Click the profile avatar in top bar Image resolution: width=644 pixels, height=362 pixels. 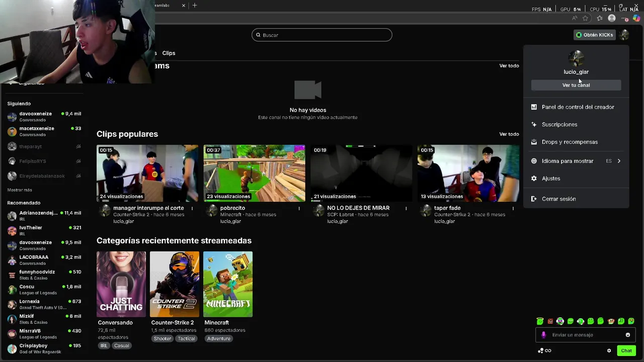[624, 35]
